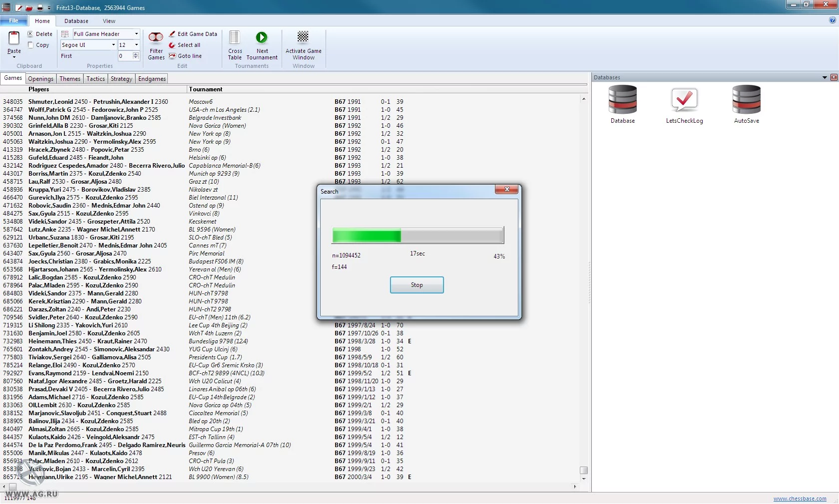Screen dimensions: 839x504
Task: Open the Full Game Header dropdown
Action: [136, 34]
